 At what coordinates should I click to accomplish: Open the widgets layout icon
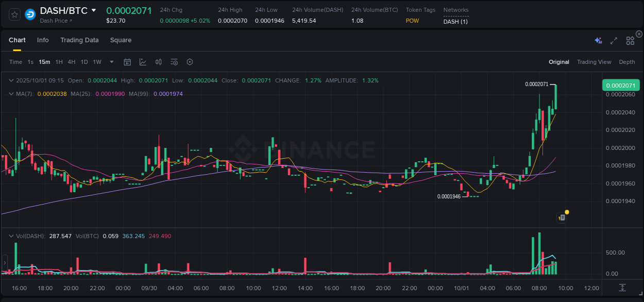630,40
